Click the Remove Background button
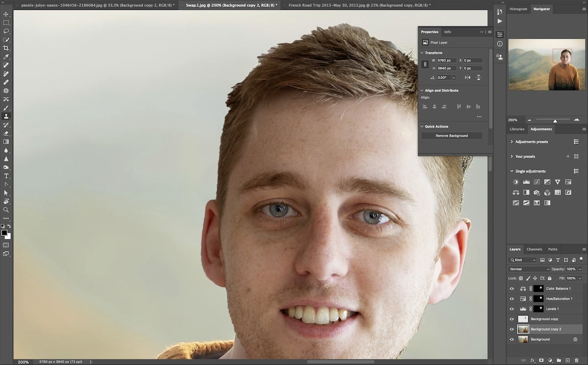The height and width of the screenshot is (365, 588). click(x=451, y=135)
